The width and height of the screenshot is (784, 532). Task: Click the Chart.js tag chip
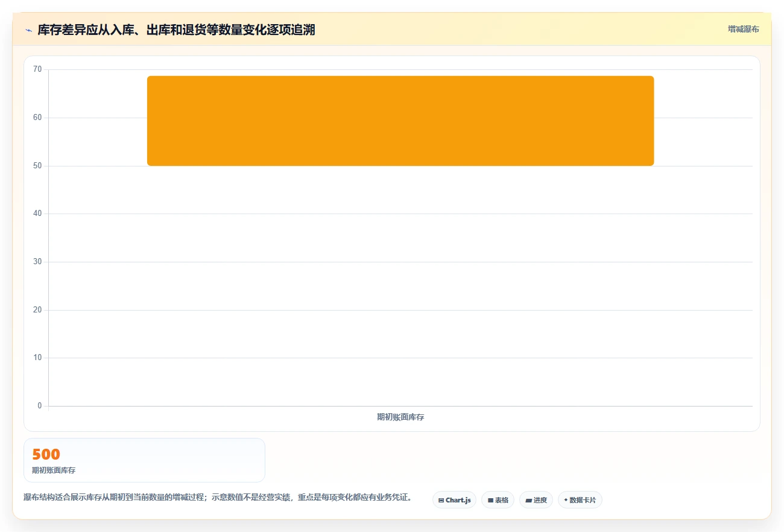pos(454,500)
